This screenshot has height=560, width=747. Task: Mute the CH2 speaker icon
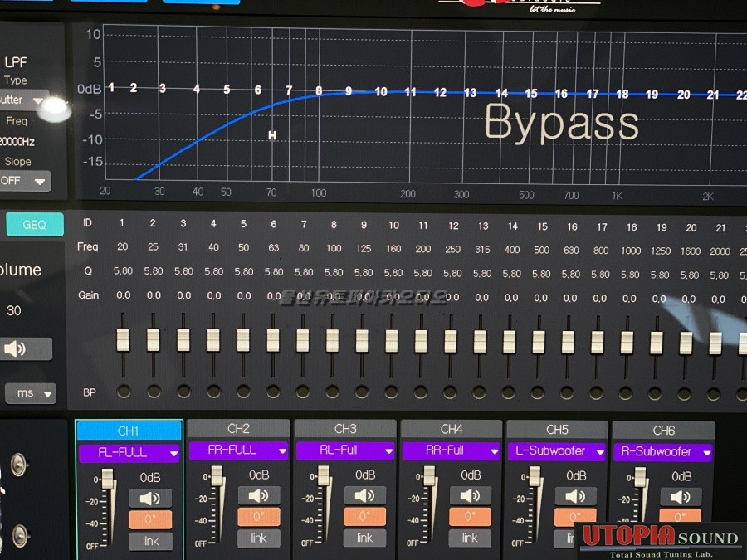(x=258, y=495)
